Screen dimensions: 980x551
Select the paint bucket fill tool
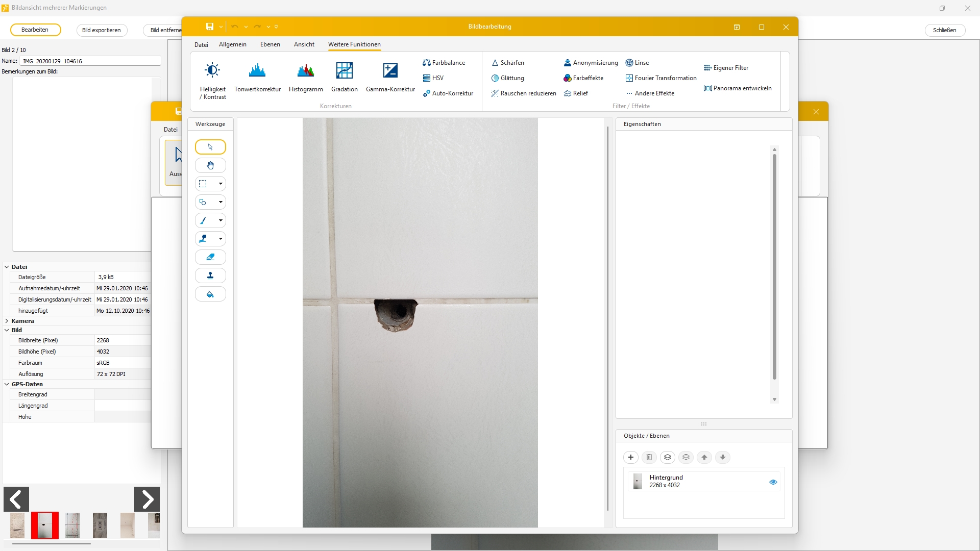(210, 294)
